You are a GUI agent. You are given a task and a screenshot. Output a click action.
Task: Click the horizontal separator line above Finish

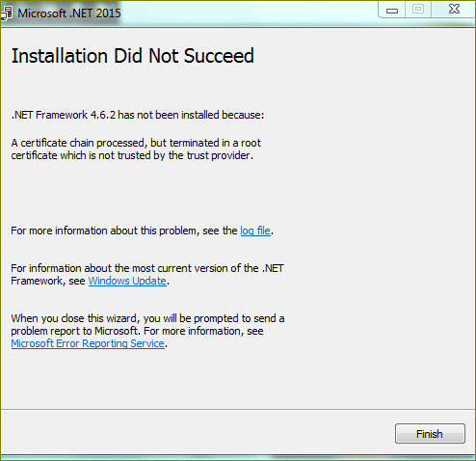(238, 410)
